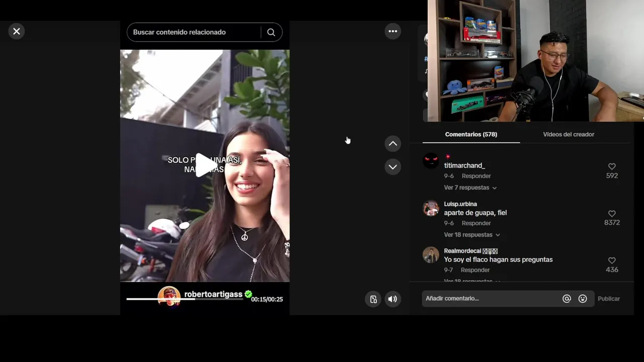Open the emoji picker icon

point(583,299)
